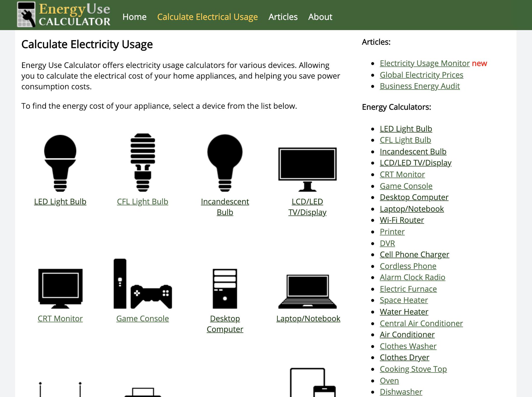Click the CRT monitor icon
Screen dimensions: 532x397
60,288
